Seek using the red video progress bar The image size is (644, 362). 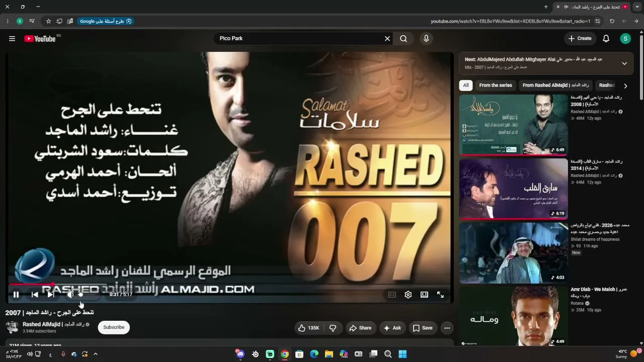tap(229, 285)
